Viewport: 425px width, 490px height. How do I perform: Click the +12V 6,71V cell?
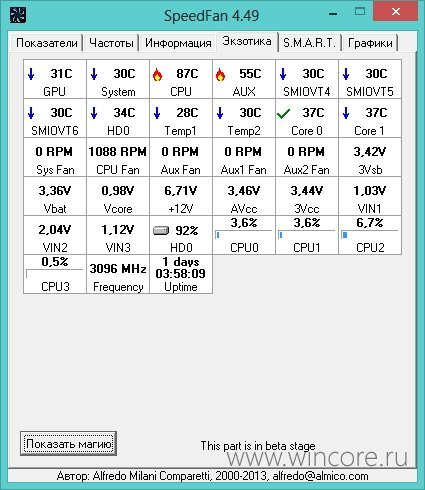pos(181,196)
